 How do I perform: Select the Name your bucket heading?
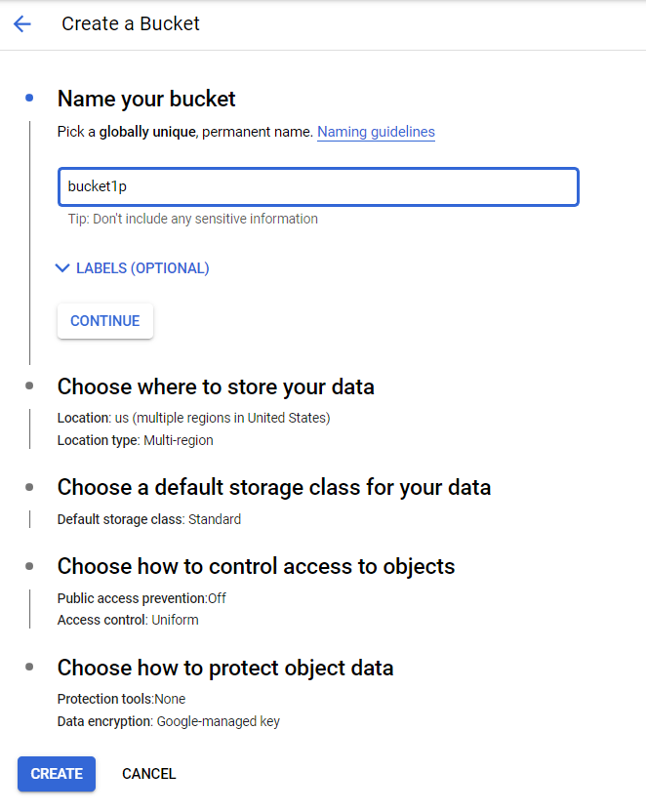[x=146, y=99]
